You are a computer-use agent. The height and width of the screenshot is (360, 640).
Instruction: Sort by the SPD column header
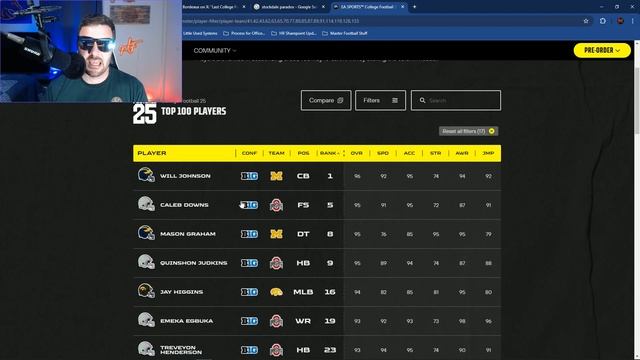[382, 153]
